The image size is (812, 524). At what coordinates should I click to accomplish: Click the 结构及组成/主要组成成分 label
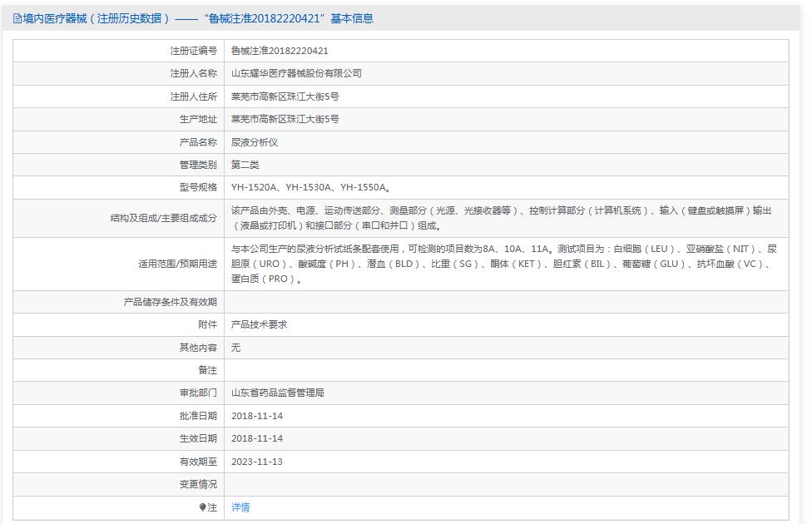[x=164, y=218]
